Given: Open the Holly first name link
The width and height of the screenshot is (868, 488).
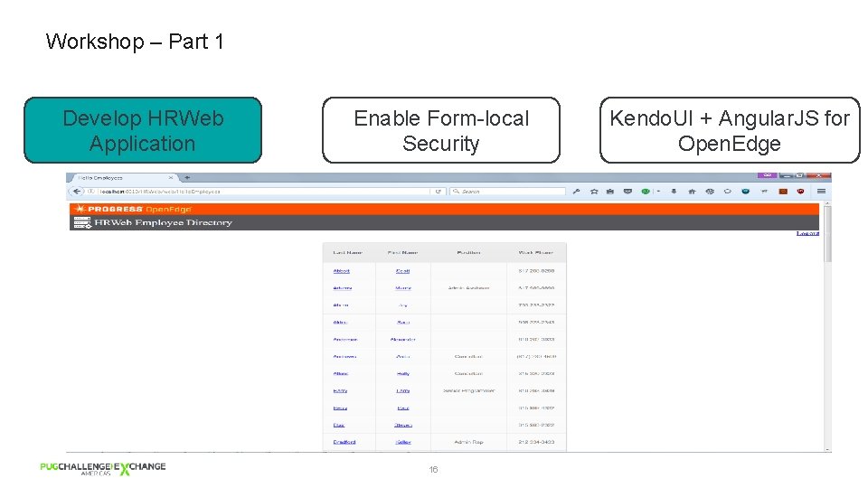Looking at the screenshot, I should [x=403, y=373].
